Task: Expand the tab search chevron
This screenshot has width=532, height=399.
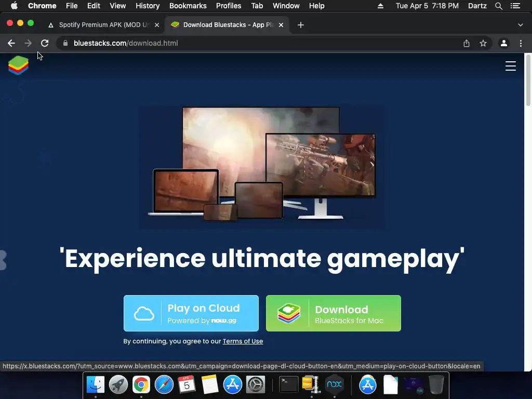Action: 521,25
